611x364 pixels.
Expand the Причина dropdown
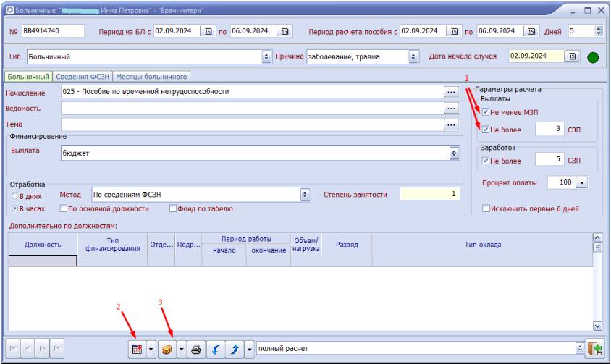413,56
